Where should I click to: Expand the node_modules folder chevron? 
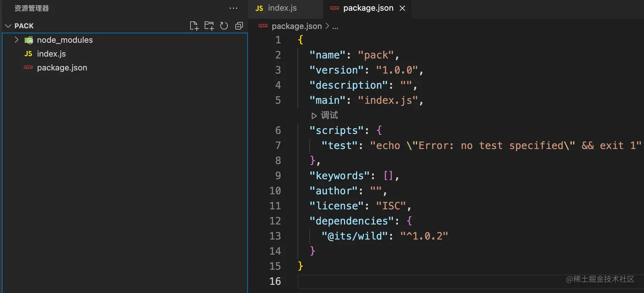pyautogui.click(x=17, y=40)
